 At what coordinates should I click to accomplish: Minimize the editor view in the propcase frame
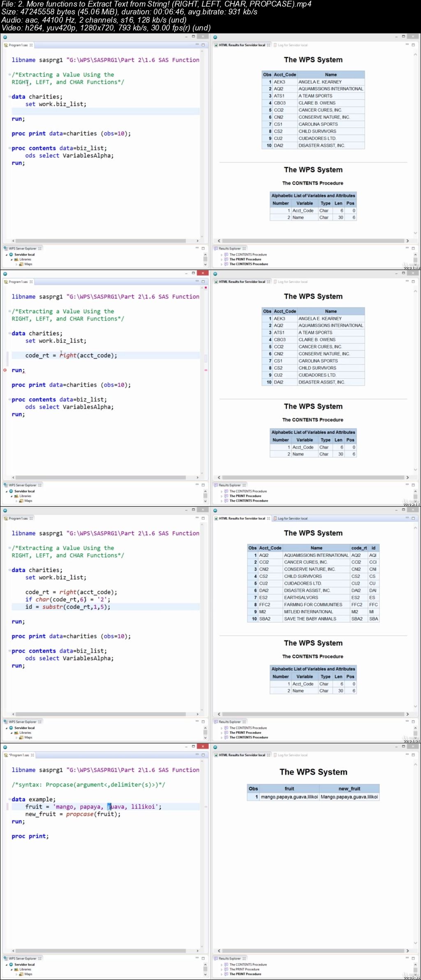tap(197, 754)
